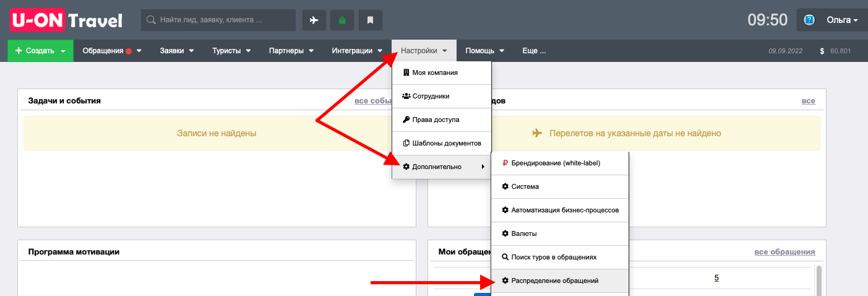The width and height of the screenshot is (868, 296).
Task: Open the green Создать dropdown
Action: (40, 51)
